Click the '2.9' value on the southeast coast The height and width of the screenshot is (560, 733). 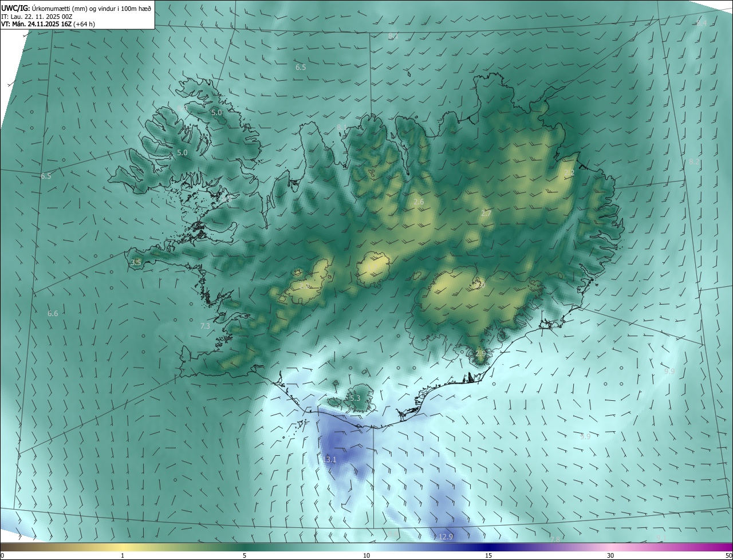point(480,354)
